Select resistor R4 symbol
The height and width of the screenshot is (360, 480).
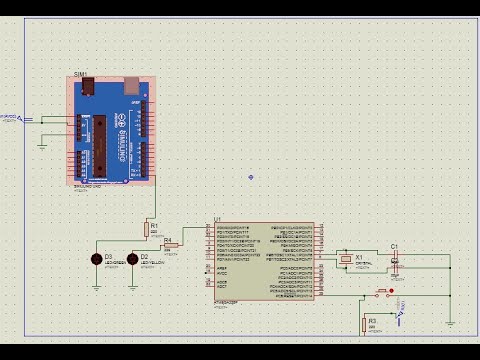click(x=171, y=246)
